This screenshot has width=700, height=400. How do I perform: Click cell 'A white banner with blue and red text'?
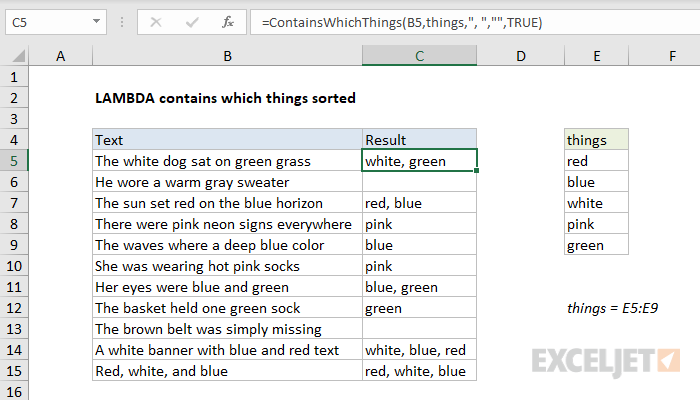(227, 350)
